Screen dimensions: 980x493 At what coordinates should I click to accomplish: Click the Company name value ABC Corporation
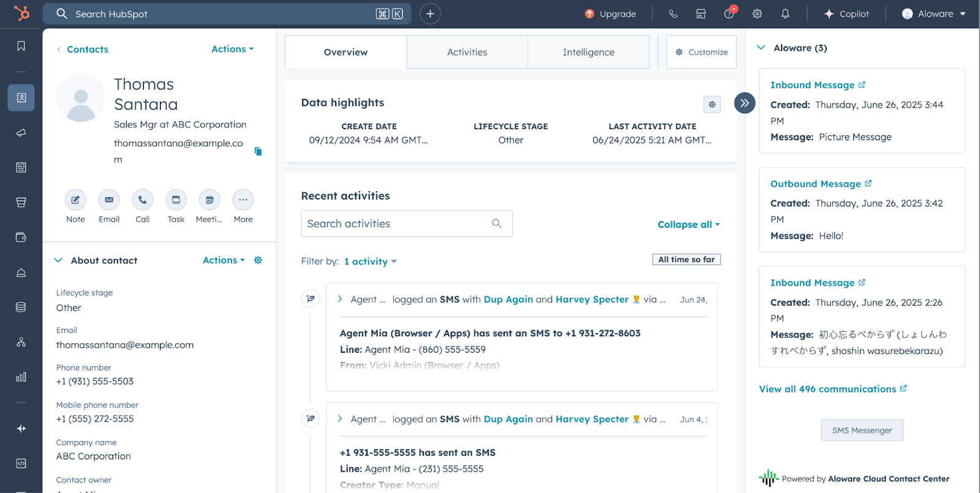(94, 456)
